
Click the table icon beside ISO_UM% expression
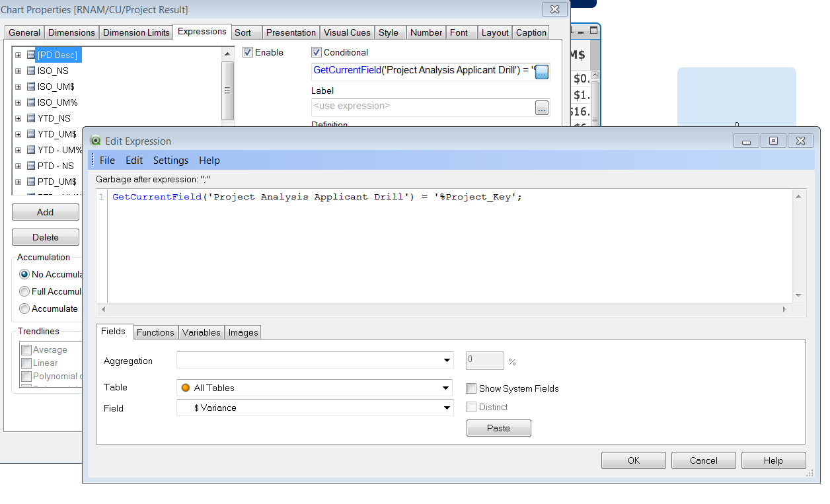pos(31,102)
